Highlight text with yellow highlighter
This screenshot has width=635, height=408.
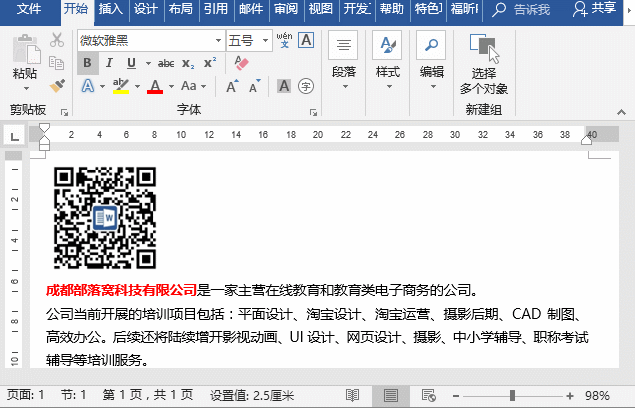coord(121,86)
